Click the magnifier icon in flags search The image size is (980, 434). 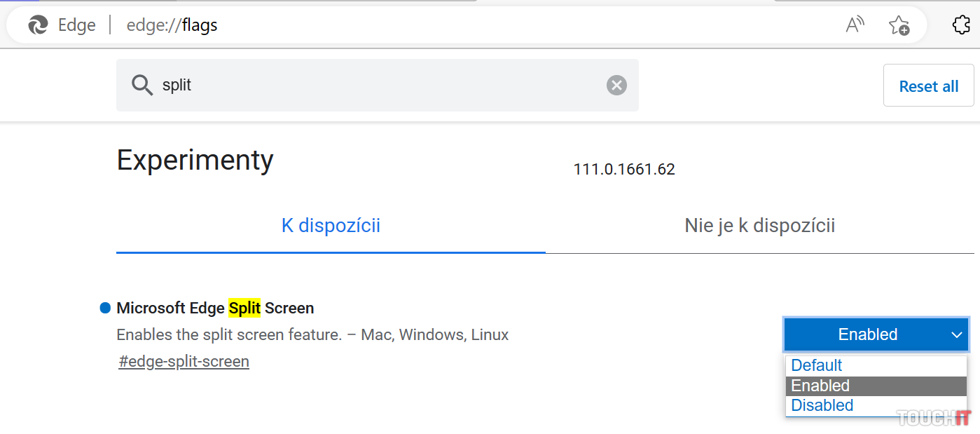(x=142, y=86)
